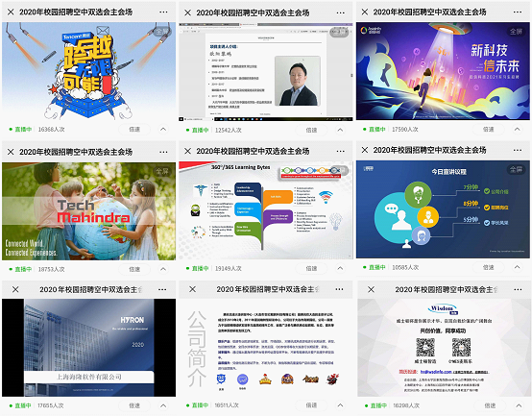Open 倍速 speed menu for 12542人次 stream

(311, 130)
